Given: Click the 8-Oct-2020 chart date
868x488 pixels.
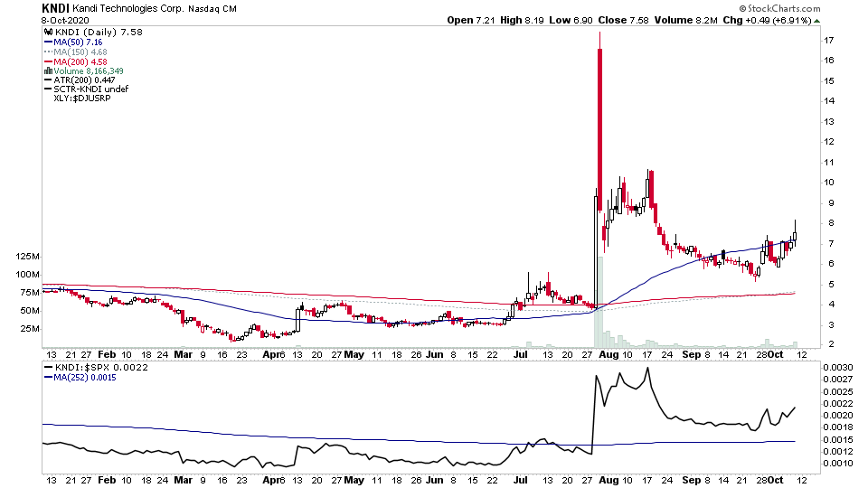Looking at the screenshot, I should point(65,21).
